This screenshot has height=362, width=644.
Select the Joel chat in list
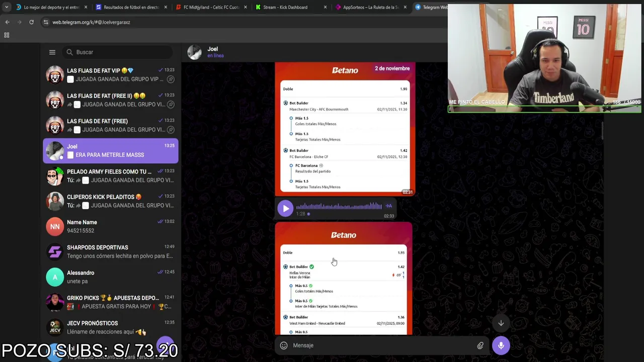point(111,151)
